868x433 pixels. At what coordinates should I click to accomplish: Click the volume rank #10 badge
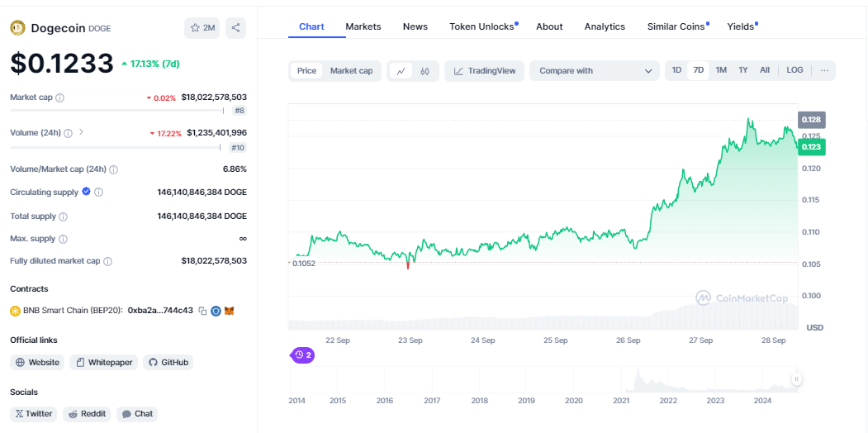pyautogui.click(x=238, y=148)
